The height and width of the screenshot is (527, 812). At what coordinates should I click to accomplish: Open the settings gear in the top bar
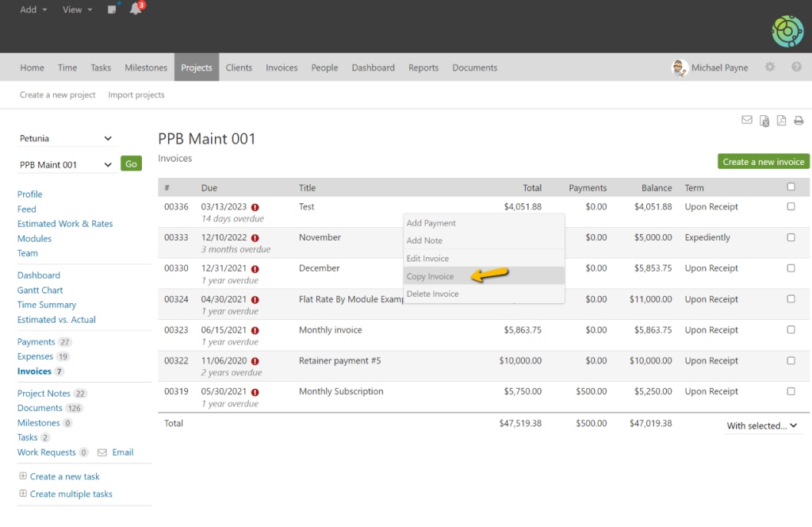(x=769, y=67)
